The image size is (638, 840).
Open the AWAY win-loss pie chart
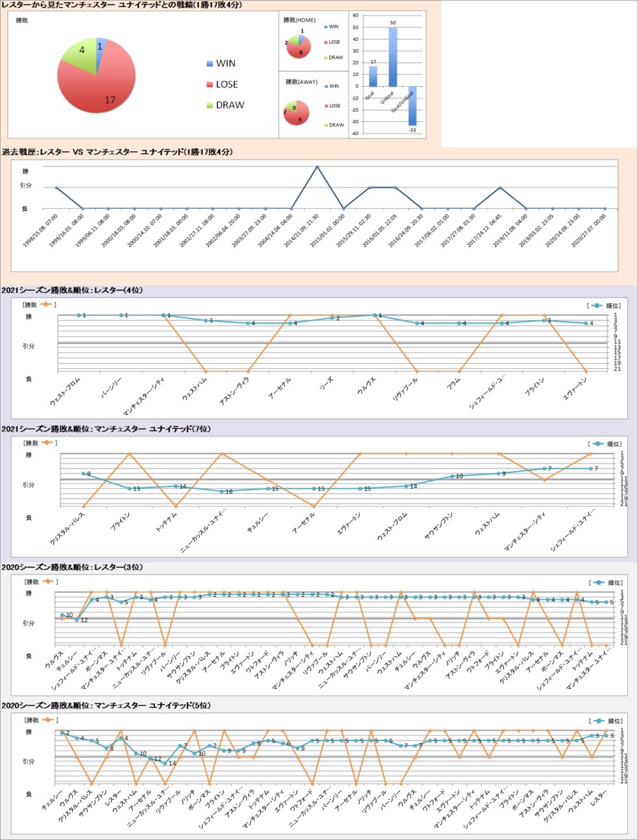coord(298,112)
